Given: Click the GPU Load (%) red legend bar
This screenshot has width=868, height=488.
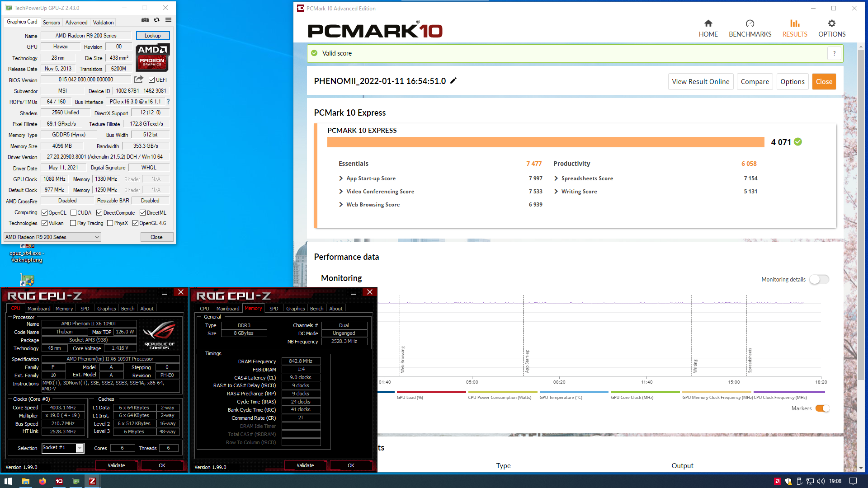Looking at the screenshot, I should (431, 392).
